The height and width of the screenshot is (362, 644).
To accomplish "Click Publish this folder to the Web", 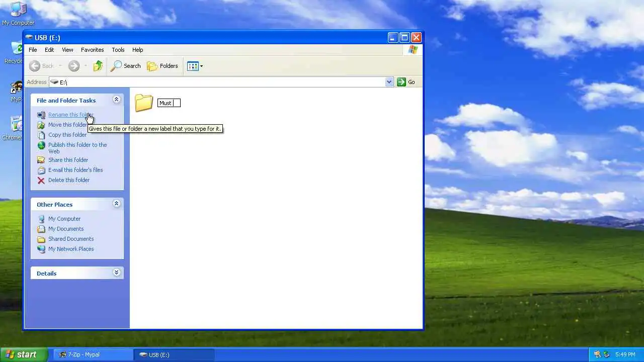I will tap(77, 148).
